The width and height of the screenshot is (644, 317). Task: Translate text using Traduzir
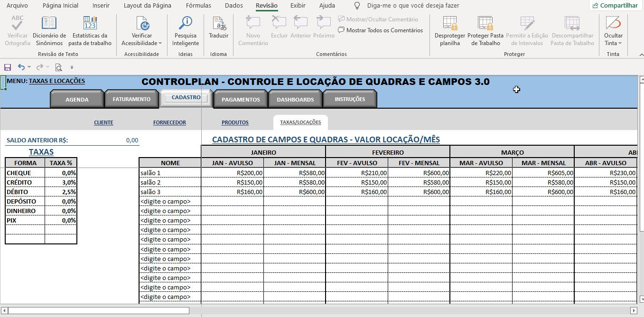point(218,29)
